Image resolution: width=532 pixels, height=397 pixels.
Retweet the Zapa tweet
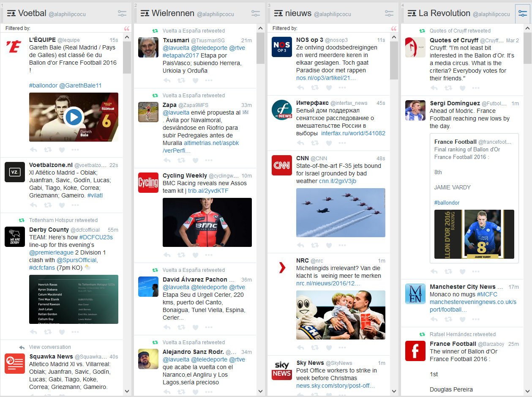(181, 160)
